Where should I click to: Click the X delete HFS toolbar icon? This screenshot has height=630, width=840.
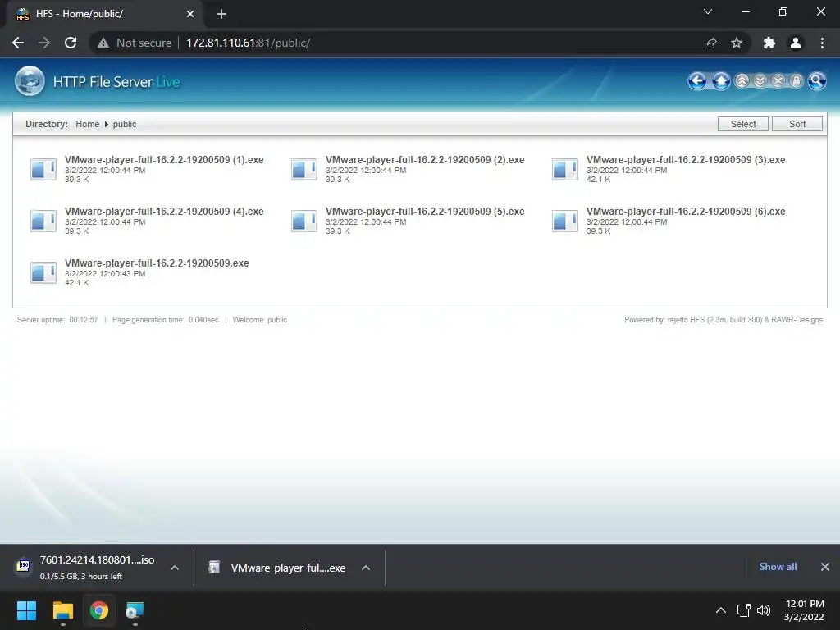[778, 81]
